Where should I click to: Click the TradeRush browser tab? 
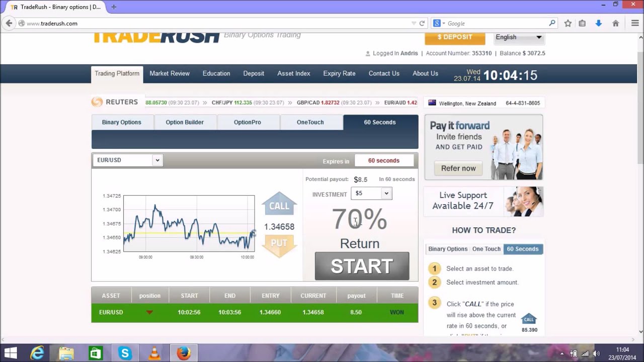pos(55,7)
